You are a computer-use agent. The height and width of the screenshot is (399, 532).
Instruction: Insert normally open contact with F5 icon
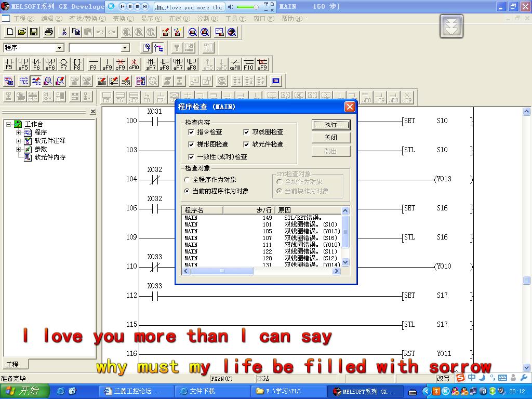pyautogui.click(x=9, y=64)
